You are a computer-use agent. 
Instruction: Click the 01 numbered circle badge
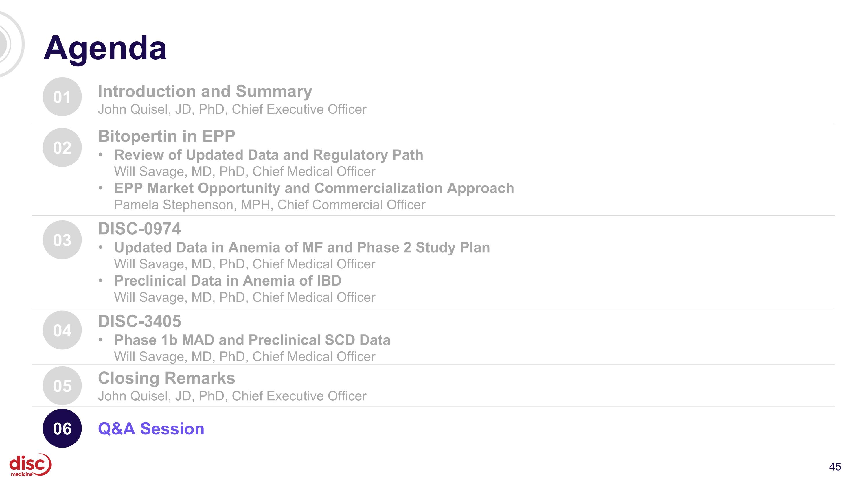62,97
